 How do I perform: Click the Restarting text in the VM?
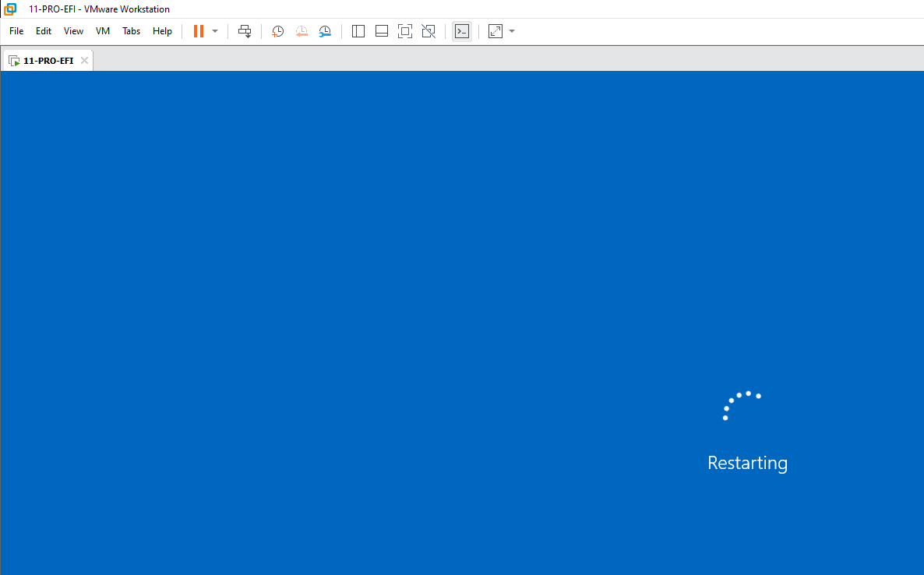pyautogui.click(x=747, y=463)
